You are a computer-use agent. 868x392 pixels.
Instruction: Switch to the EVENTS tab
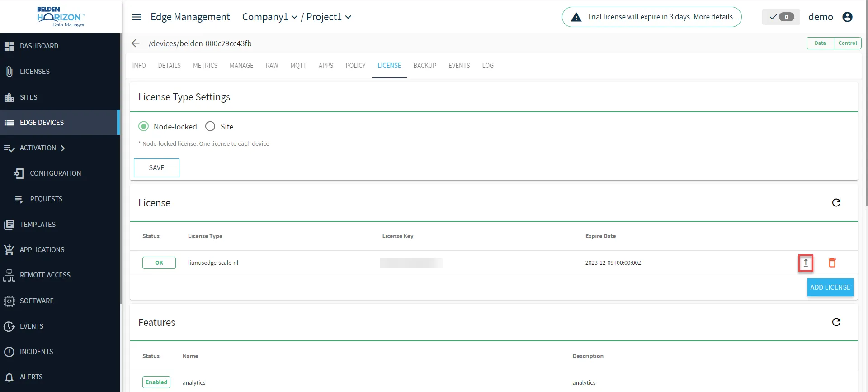point(459,66)
